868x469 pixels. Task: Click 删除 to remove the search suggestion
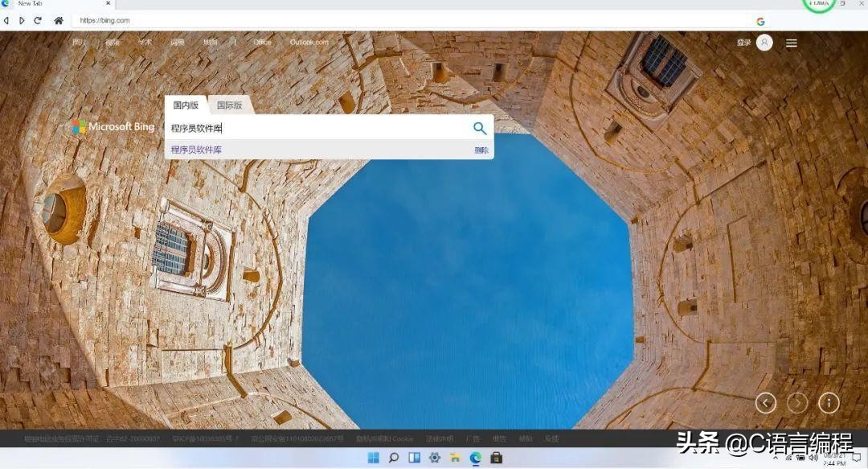pyautogui.click(x=480, y=150)
